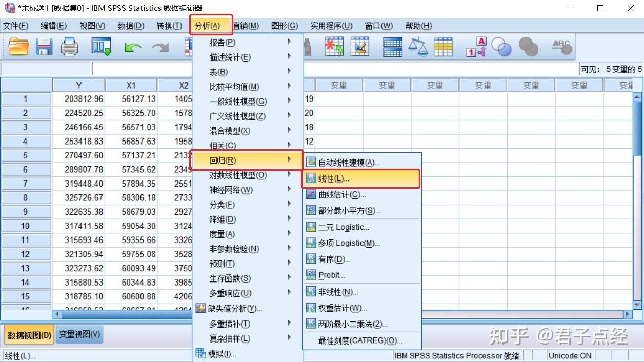Image resolution: width=644 pixels, height=362 pixels.
Task: Print the active dataset
Action: point(70,46)
